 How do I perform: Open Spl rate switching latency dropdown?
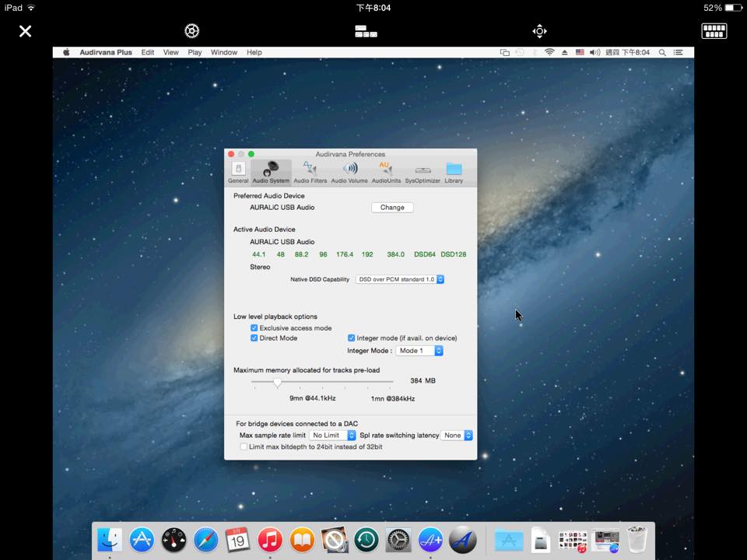point(457,436)
